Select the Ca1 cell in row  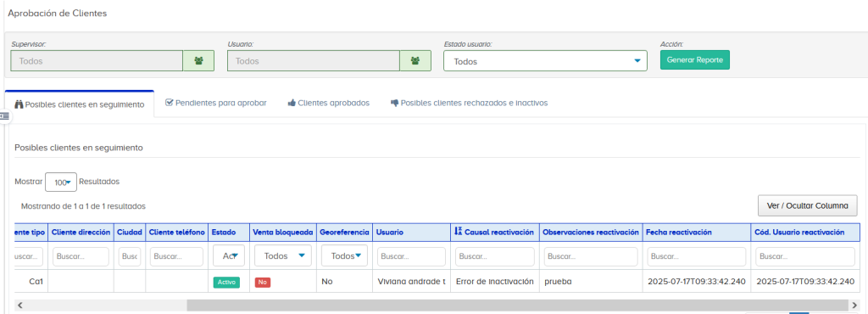tap(31, 281)
